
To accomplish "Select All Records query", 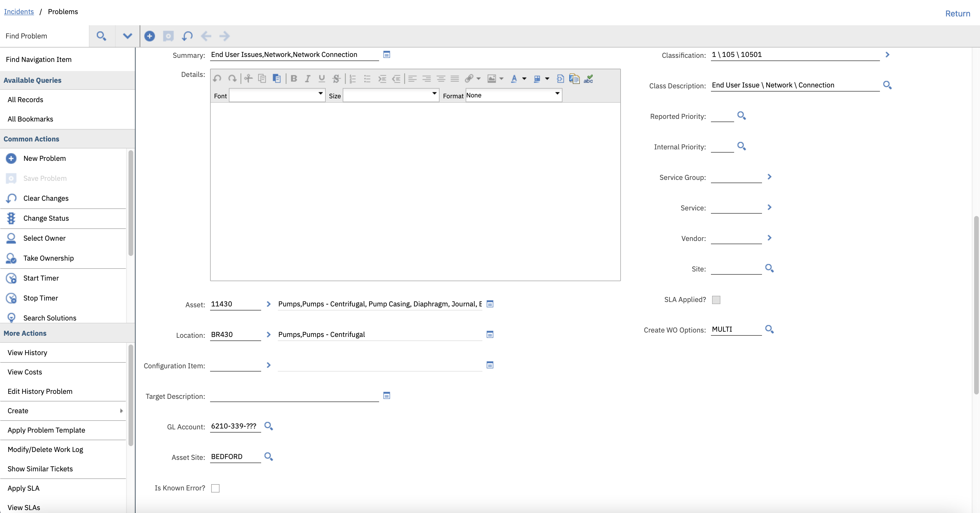I will (26, 100).
